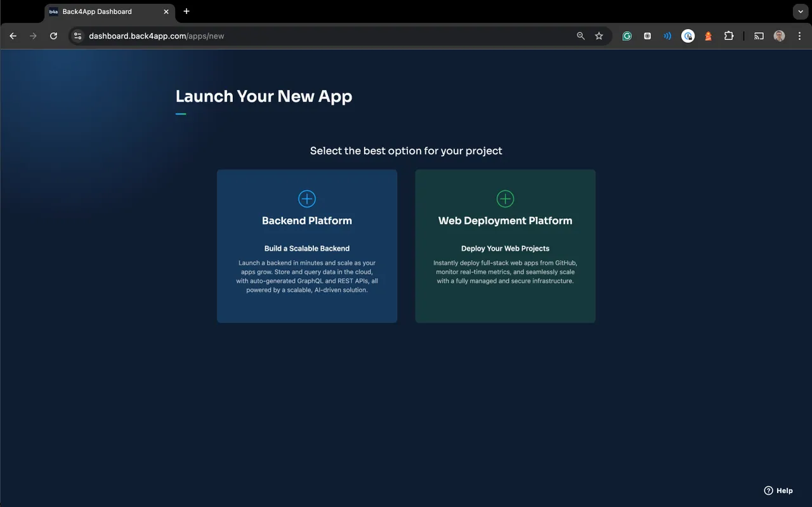The height and width of the screenshot is (507, 812).
Task: Open the Grammarly extension
Action: point(627,36)
